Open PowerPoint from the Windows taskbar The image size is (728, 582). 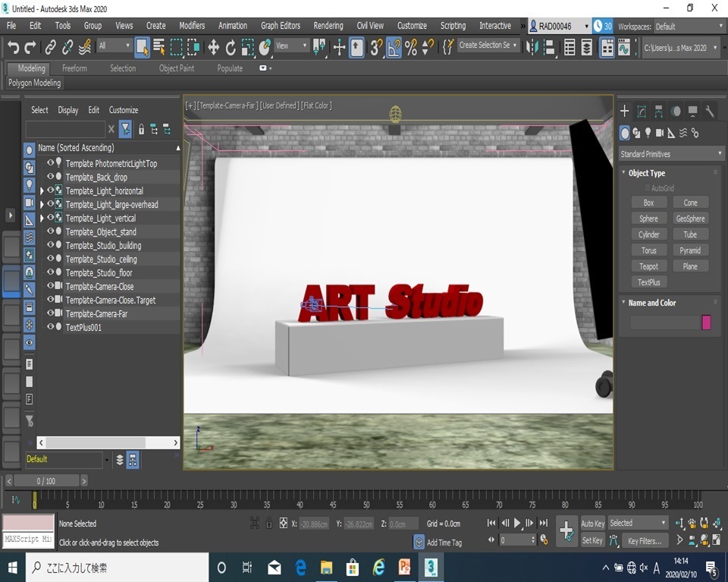[404, 567]
